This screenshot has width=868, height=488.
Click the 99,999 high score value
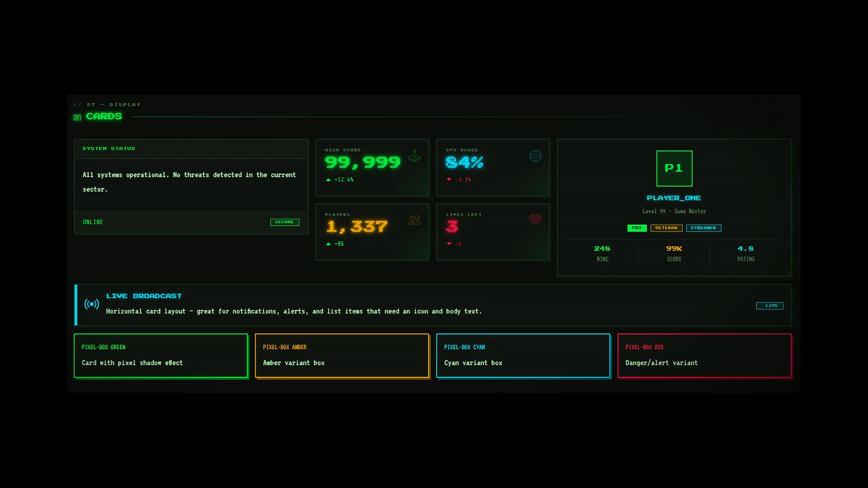pos(363,163)
